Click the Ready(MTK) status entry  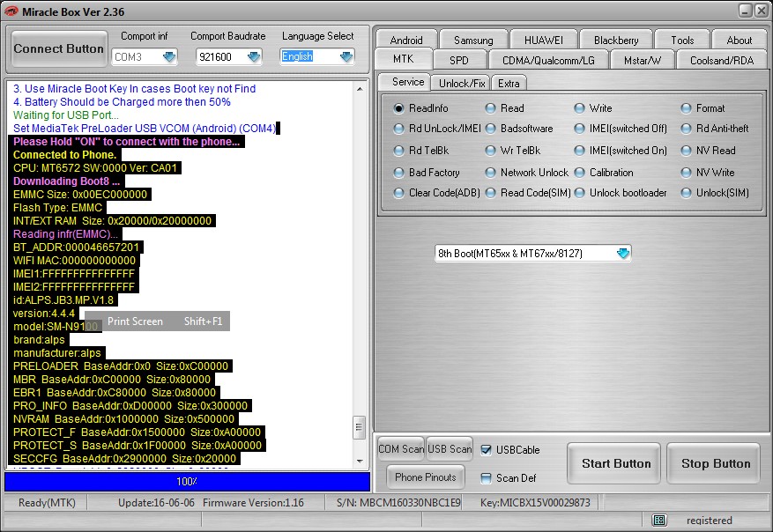(47, 502)
